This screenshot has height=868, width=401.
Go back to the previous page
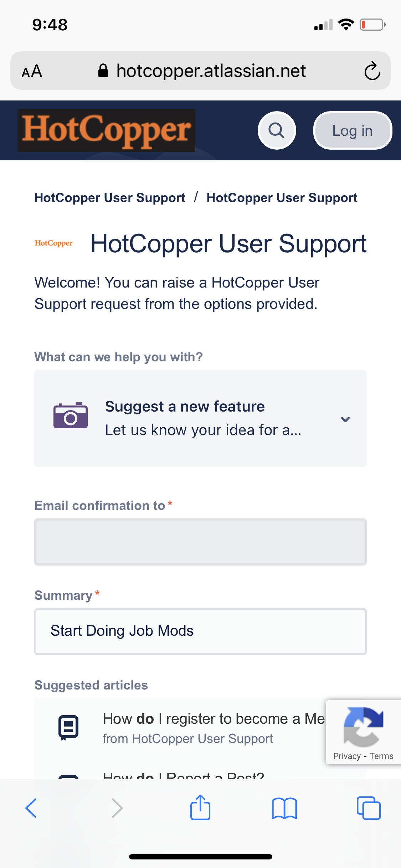click(31, 808)
